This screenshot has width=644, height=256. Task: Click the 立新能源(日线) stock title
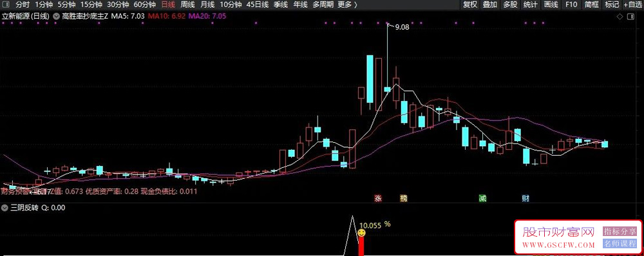(26, 17)
